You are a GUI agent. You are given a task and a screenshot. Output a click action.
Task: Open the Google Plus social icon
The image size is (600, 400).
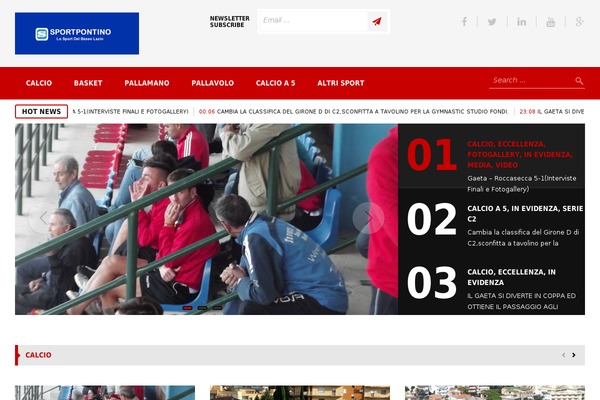click(x=579, y=21)
